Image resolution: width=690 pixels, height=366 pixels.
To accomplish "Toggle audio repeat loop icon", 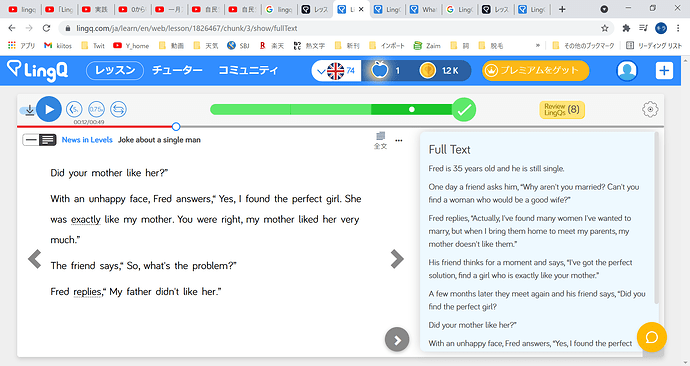I will pyautogui.click(x=118, y=109).
